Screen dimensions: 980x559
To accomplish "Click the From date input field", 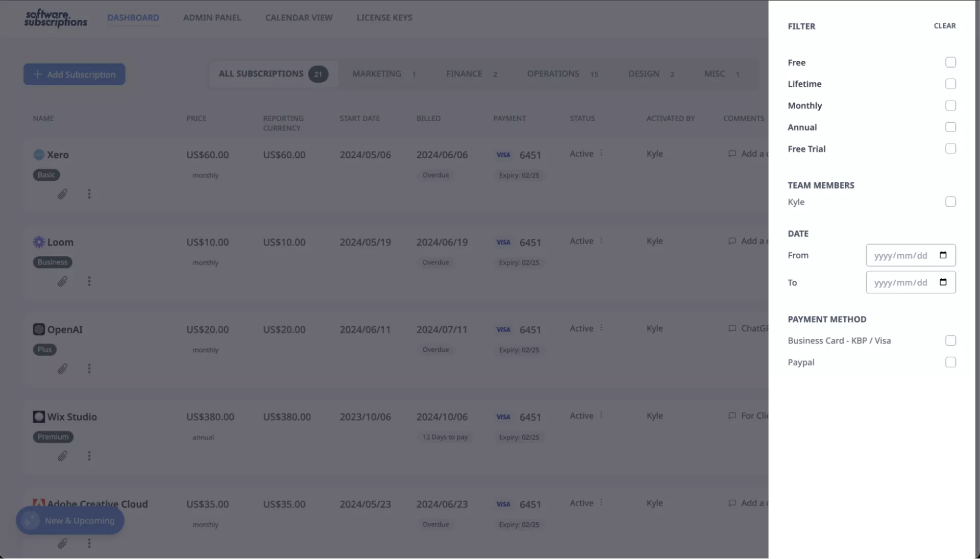I will click(900, 255).
